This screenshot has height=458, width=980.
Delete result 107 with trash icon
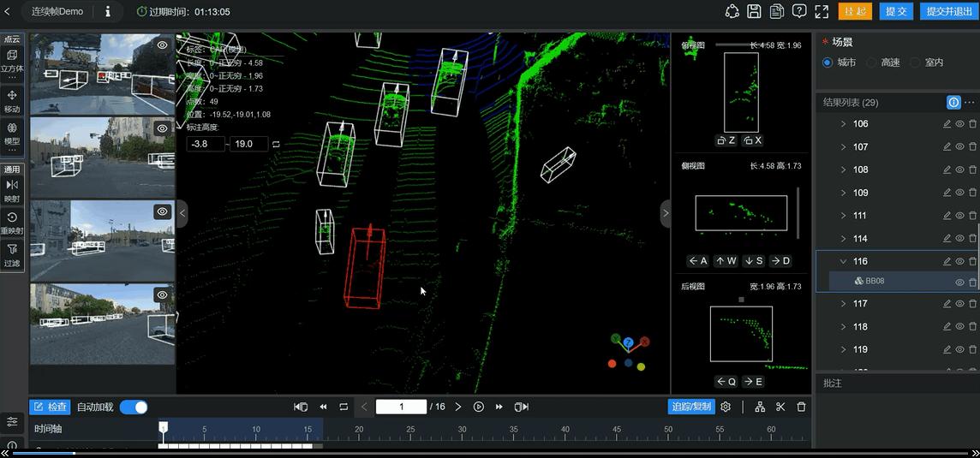click(x=972, y=147)
